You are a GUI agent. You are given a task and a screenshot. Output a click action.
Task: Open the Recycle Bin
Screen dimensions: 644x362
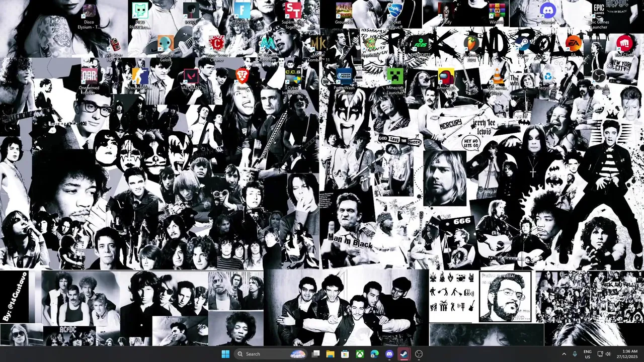tap(547, 79)
